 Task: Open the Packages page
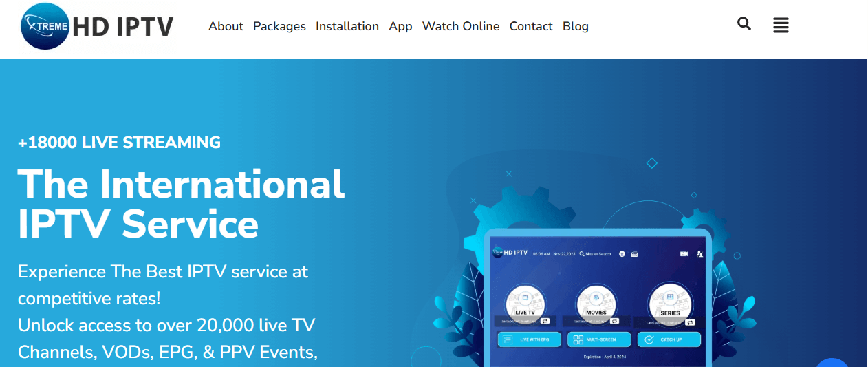coord(279,26)
